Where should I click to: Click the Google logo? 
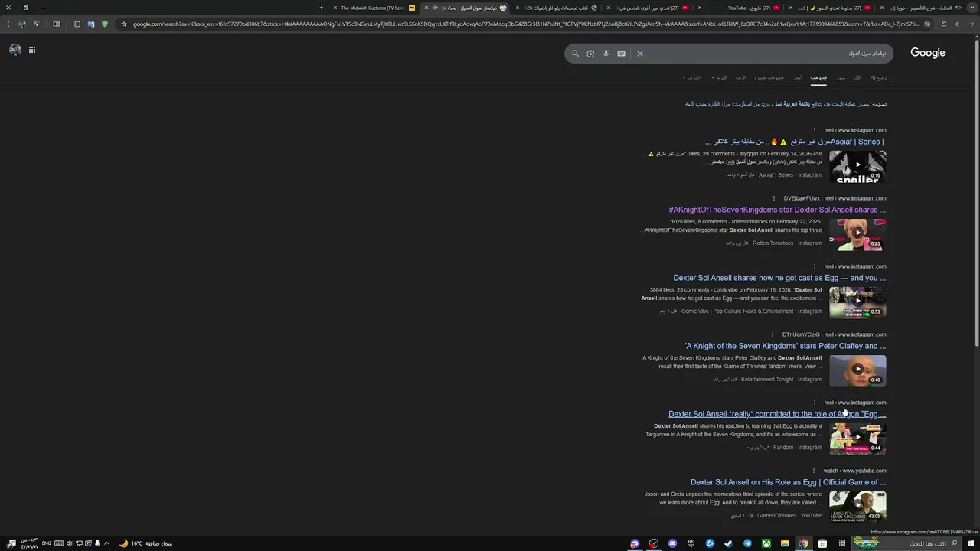927,53
